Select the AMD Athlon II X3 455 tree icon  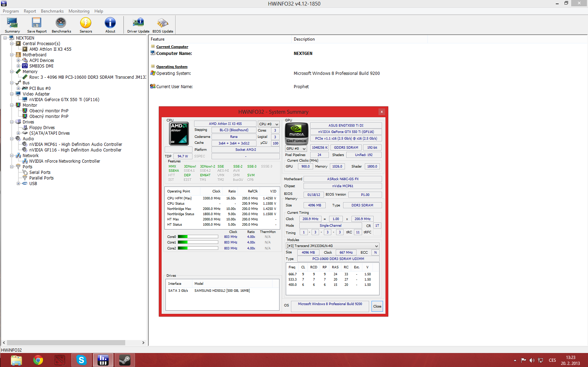click(x=25, y=49)
